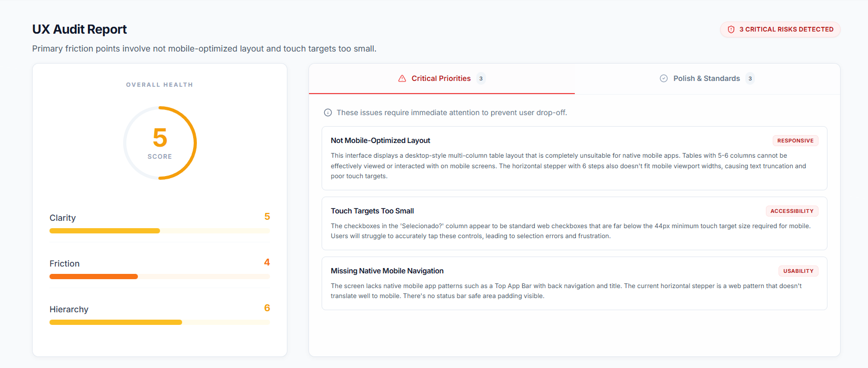Image resolution: width=868 pixels, height=368 pixels.
Task: Click the warning triangle icon beside Critical Priorities
Action: [402, 78]
